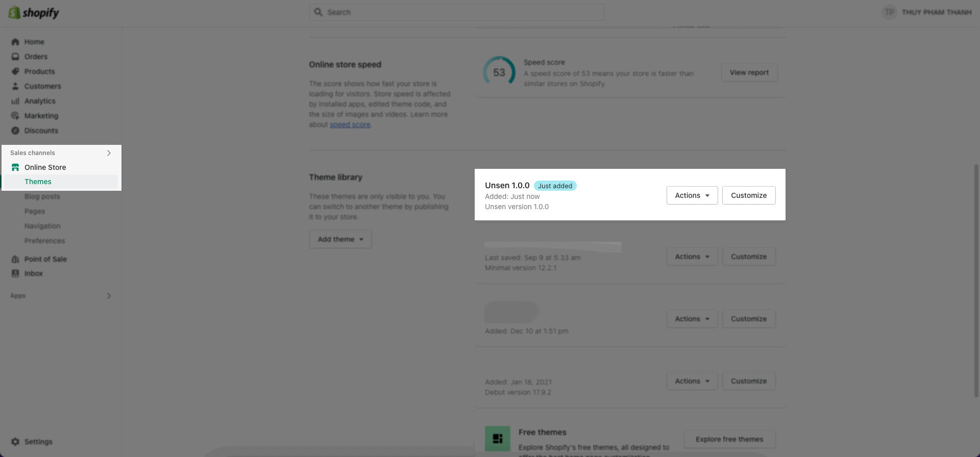Viewport: 980px width, 457px height.
Task: Select Themes under Online Store
Action: pyautogui.click(x=38, y=182)
